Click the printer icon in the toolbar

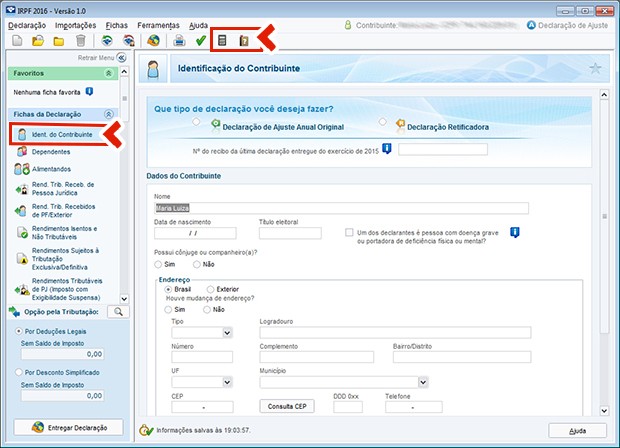(180, 41)
